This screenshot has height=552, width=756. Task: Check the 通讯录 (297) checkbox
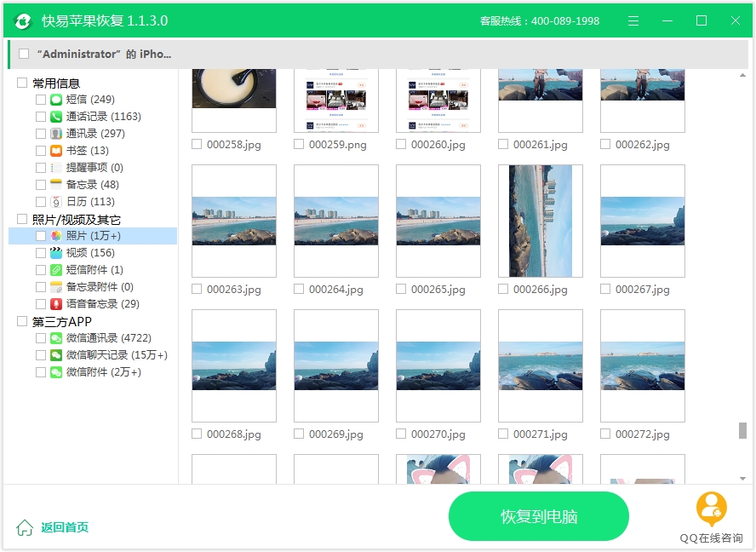(x=41, y=134)
